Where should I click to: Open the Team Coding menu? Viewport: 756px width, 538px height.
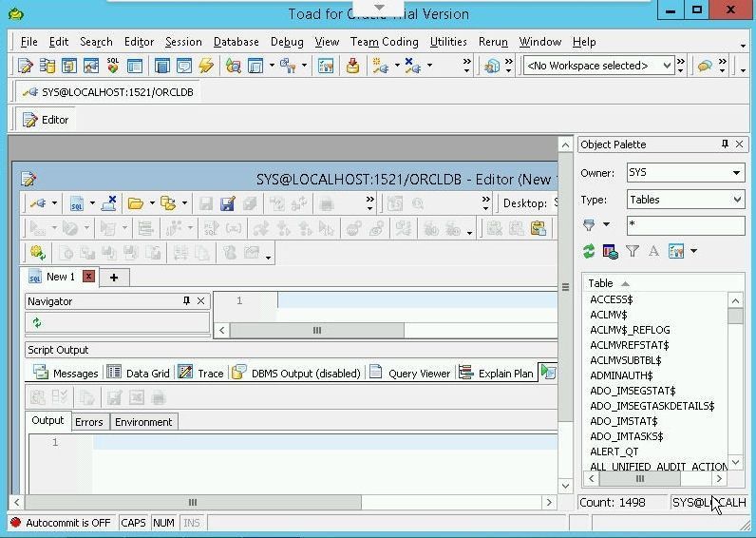click(x=385, y=42)
